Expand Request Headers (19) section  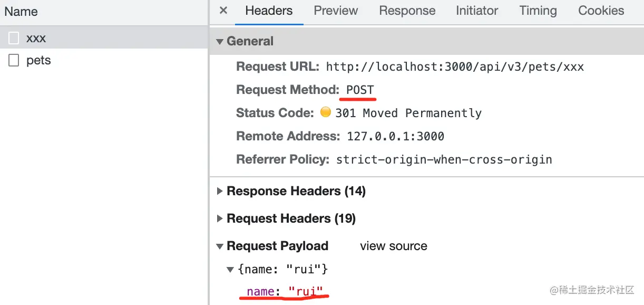[x=220, y=218]
